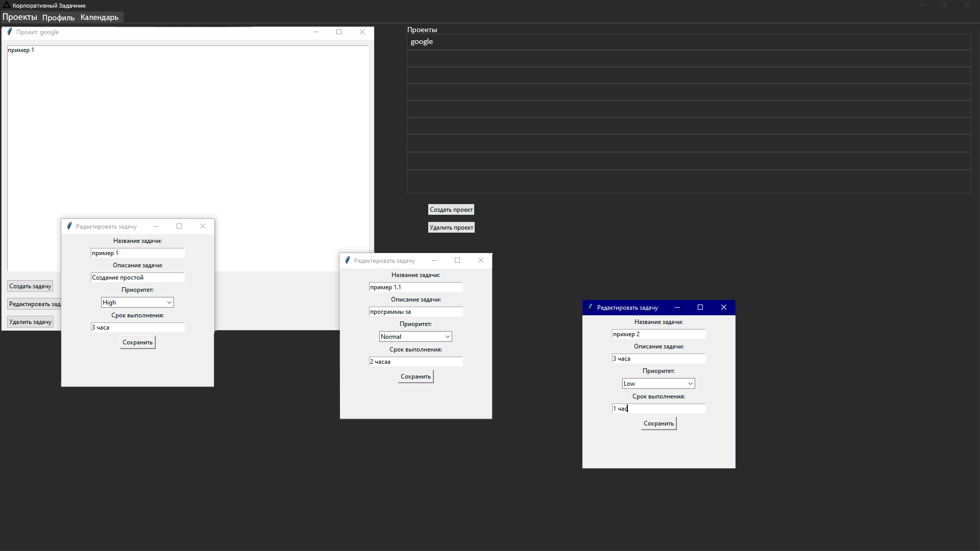
Task: Click feather icon of пример 1 edit dialog
Action: pyautogui.click(x=69, y=226)
